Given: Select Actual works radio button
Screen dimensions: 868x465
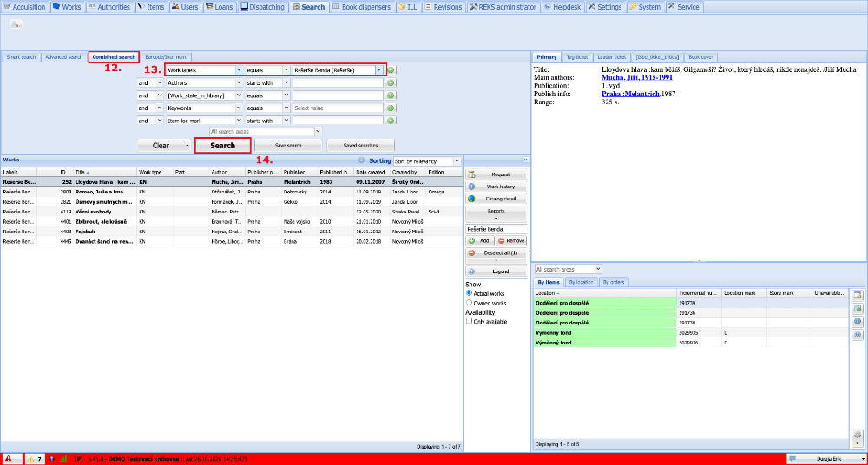Looking at the screenshot, I should tap(470, 293).
